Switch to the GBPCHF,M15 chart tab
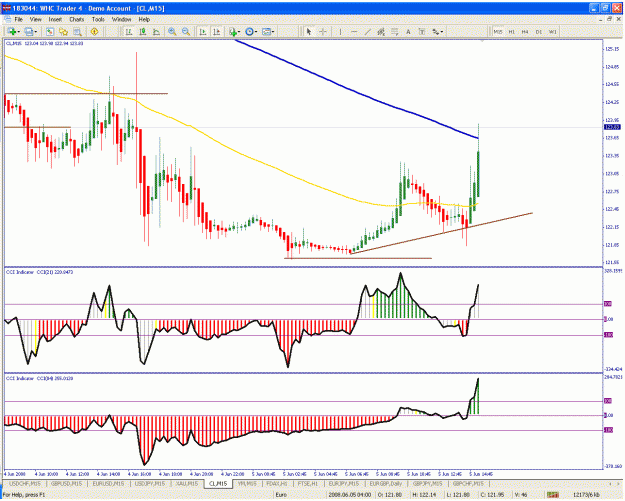This screenshot has width=625, height=501. (468, 483)
